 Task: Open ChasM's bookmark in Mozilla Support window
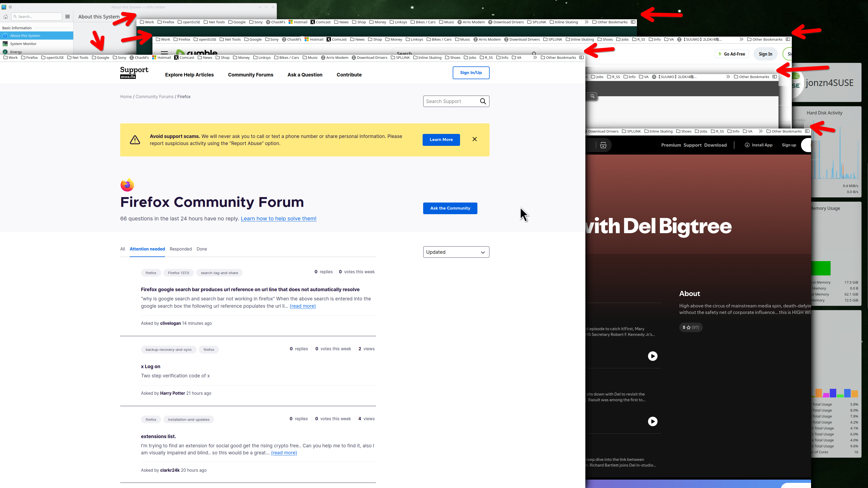139,57
